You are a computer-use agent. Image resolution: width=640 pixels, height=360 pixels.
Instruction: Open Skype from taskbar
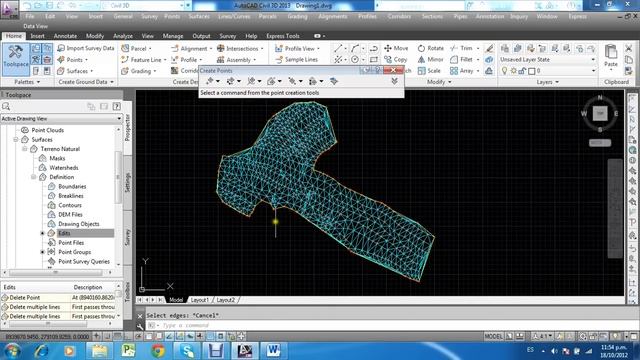[187, 351]
